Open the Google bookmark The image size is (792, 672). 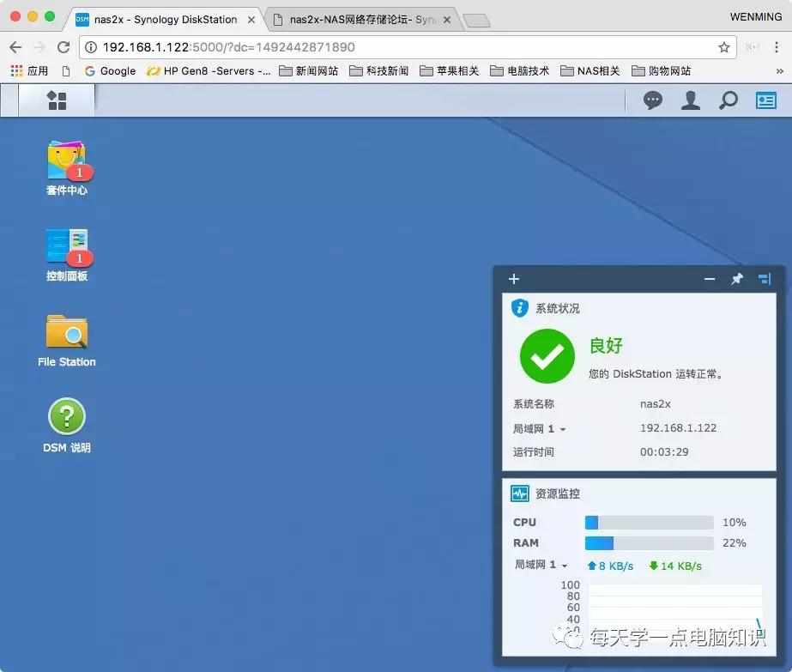[x=110, y=71]
